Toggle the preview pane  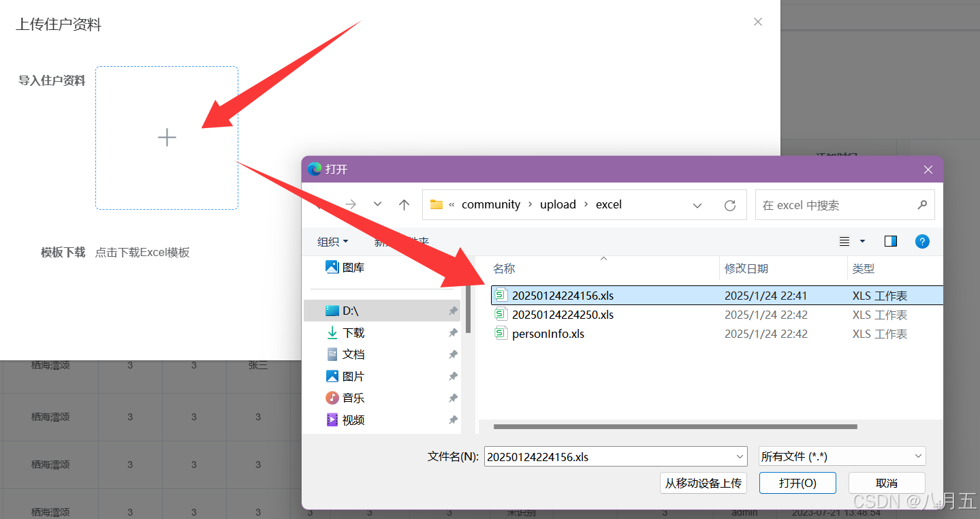point(891,241)
